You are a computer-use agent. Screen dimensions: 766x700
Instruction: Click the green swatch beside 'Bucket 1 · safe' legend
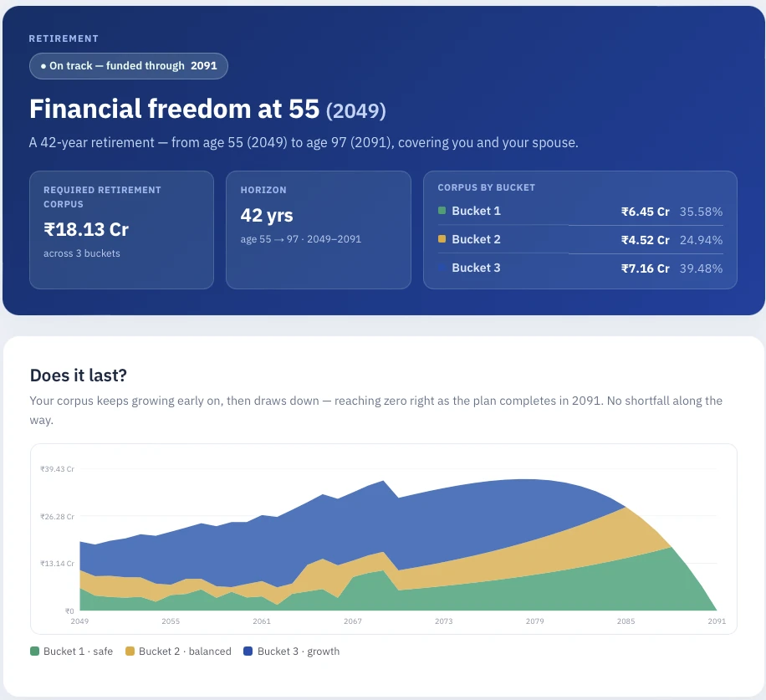pos(34,651)
